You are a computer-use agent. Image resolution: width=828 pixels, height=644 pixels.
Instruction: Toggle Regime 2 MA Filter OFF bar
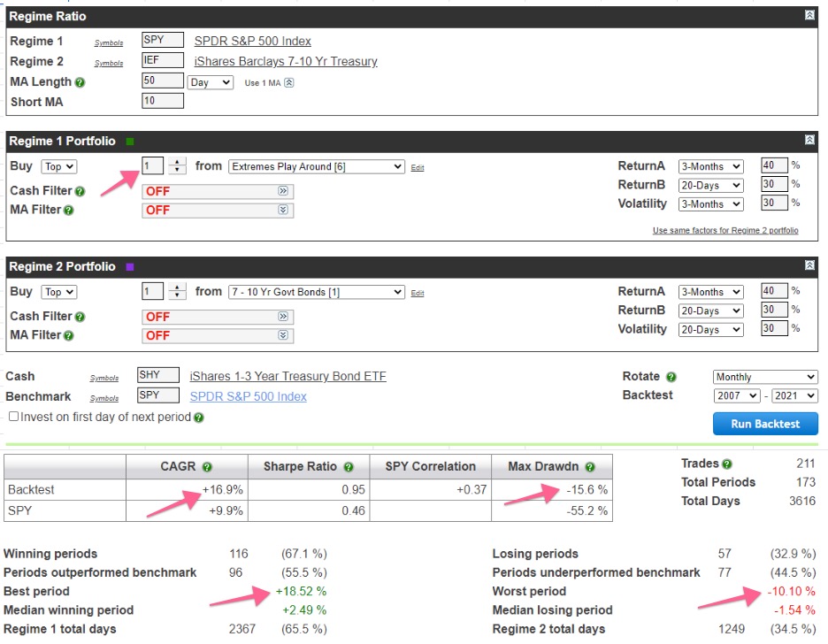(x=218, y=335)
